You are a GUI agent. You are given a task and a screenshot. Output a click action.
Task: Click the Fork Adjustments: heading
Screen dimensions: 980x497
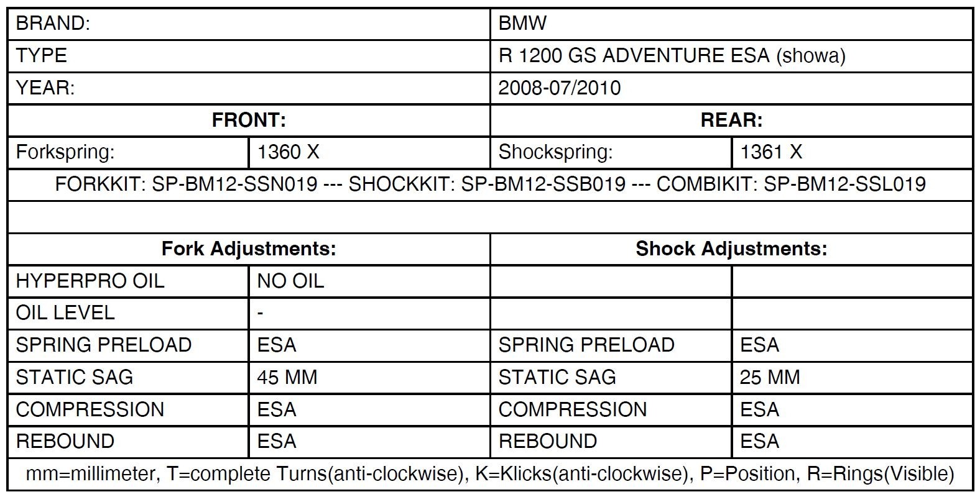(249, 249)
